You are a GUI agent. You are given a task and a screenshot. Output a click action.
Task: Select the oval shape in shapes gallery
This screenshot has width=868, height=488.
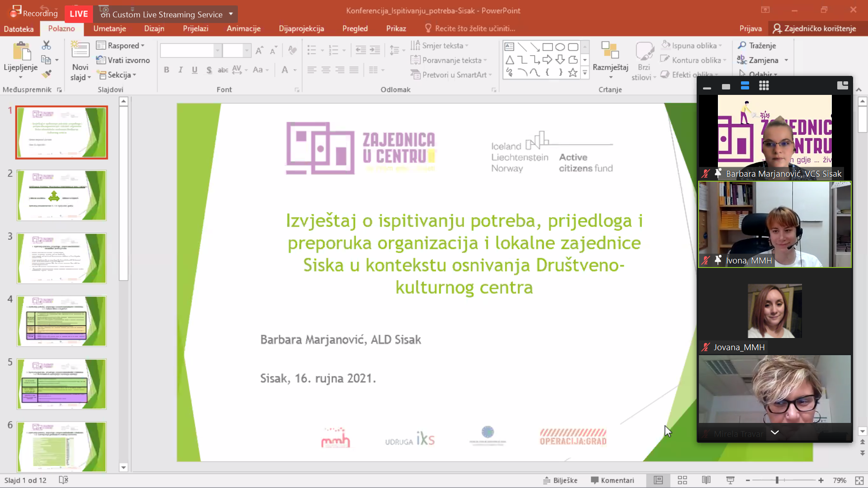tap(560, 47)
